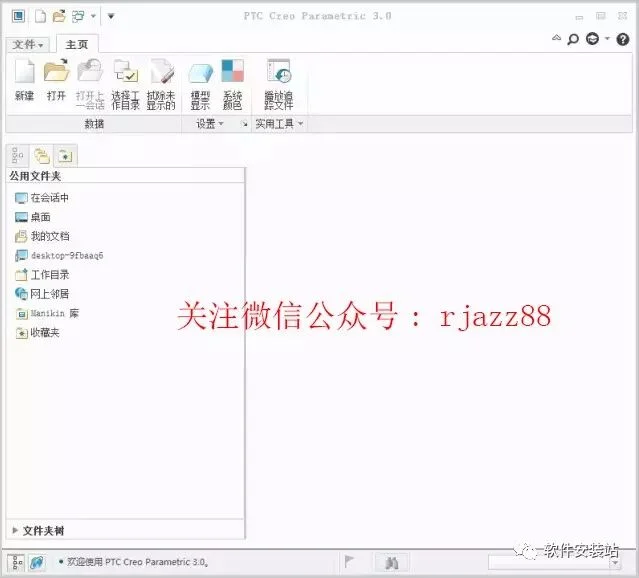Image resolution: width=639 pixels, height=578 pixels.
Task: Click the 数据 group label
Action: tap(94, 124)
